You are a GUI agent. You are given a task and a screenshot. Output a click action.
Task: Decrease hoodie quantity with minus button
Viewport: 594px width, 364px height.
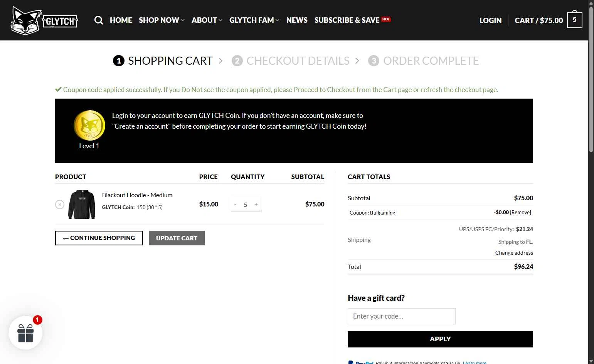235,205
